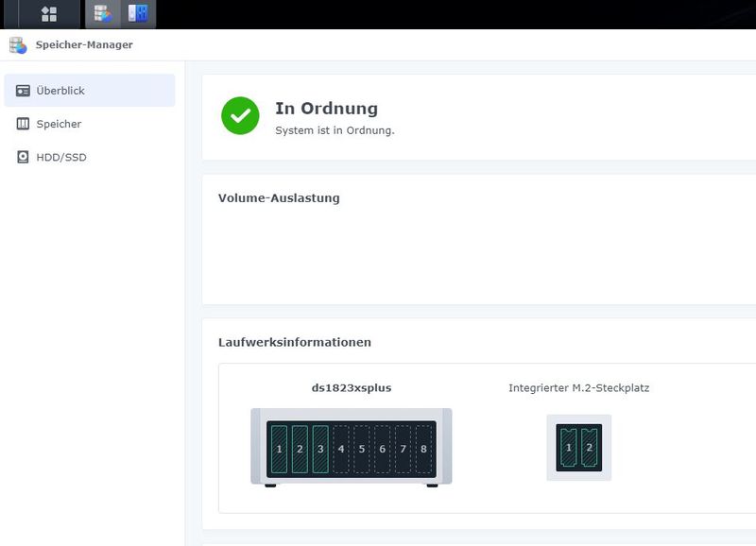
Task: Click the In Ordnung status message
Action: coord(324,109)
